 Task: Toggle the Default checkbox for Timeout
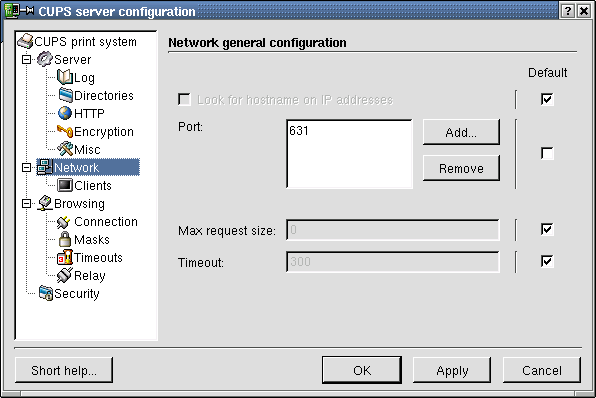tap(547, 262)
